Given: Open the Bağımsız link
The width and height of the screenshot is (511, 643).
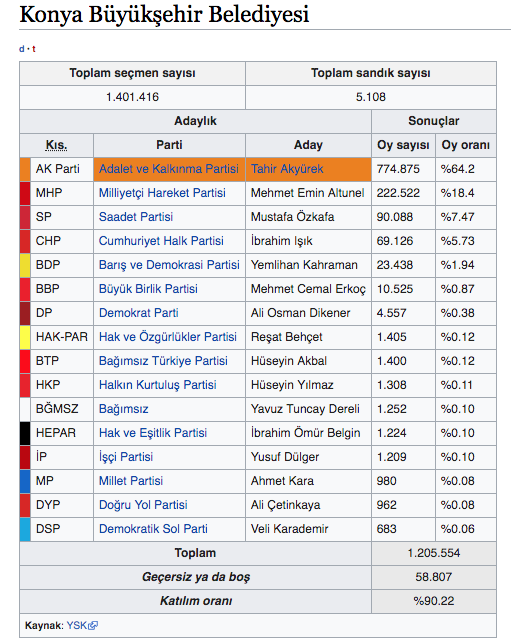Looking at the screenshot, I should [x=123, y=409].
